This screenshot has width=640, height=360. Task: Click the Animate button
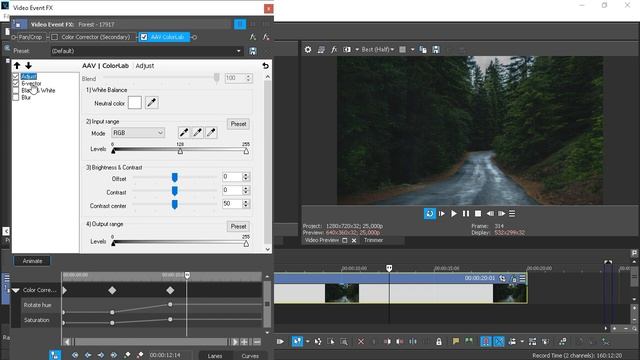tap(32, 261)
